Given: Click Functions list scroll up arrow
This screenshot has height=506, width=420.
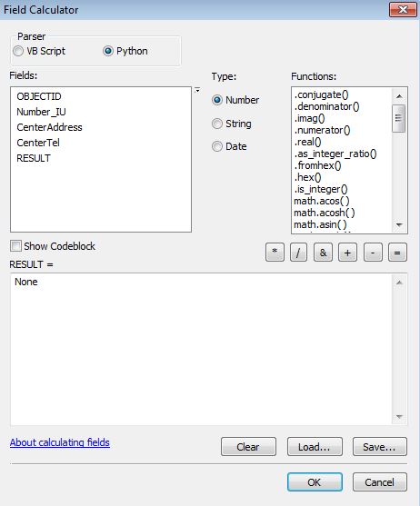Looking at the screenshot, I should click(399, 96).
